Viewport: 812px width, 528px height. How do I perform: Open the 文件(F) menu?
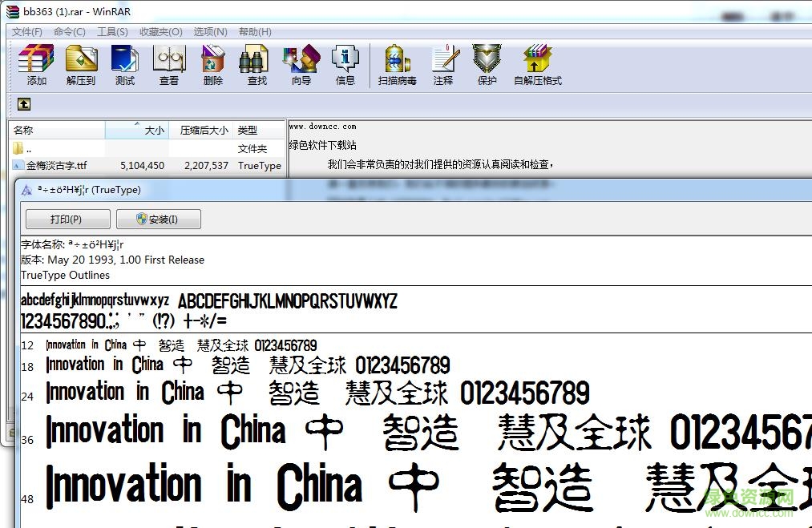tap(26, 31)
